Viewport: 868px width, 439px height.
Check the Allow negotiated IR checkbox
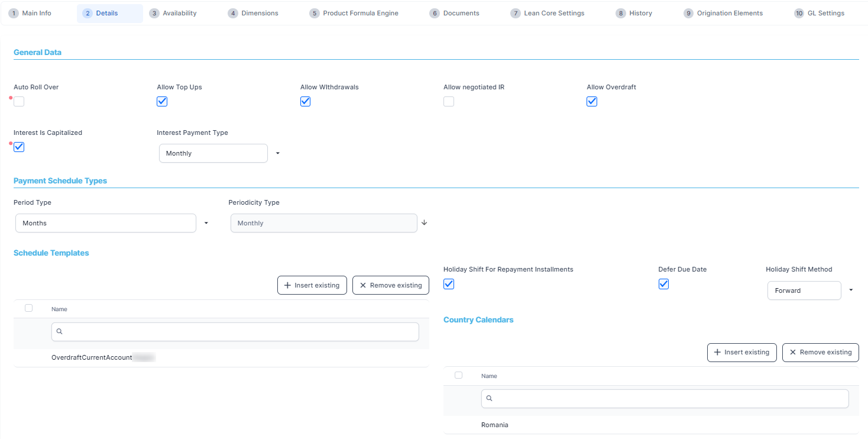[x=449, y=101]
